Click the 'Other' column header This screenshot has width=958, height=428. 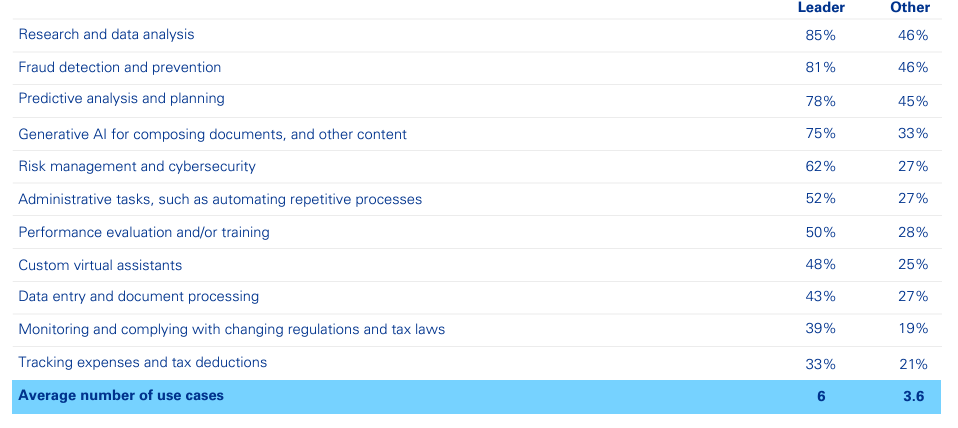click(x=909, y=7)
